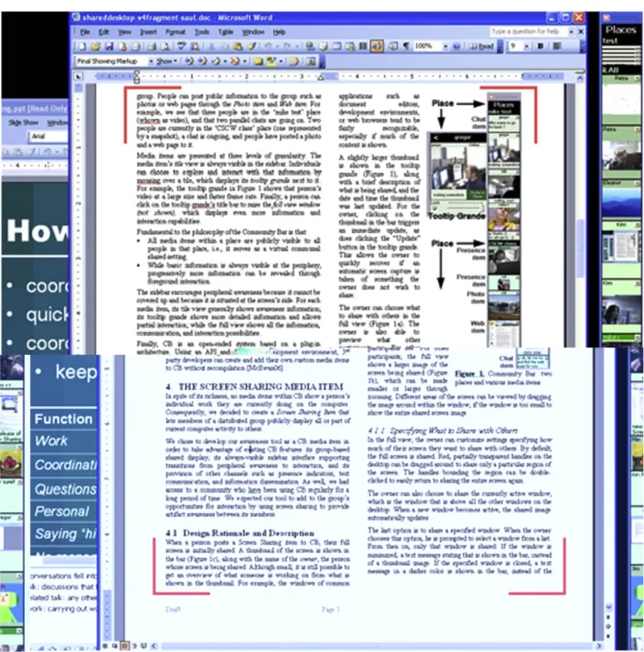Viewport: 644px width, 652px height.
Task: Open the Research pane icon
Action: [x=195, y=46]
